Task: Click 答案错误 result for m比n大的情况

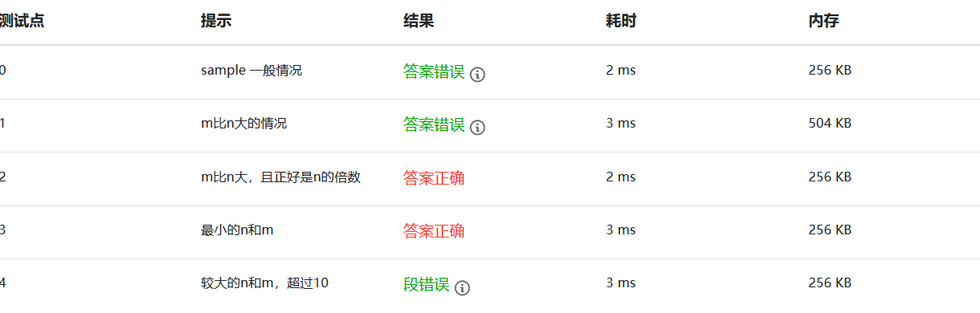Action: (434, 124)
